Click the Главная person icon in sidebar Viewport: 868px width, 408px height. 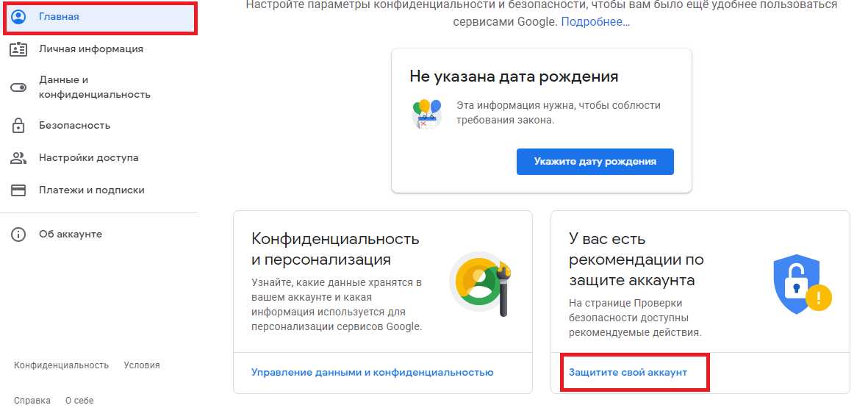pos(18,16)
